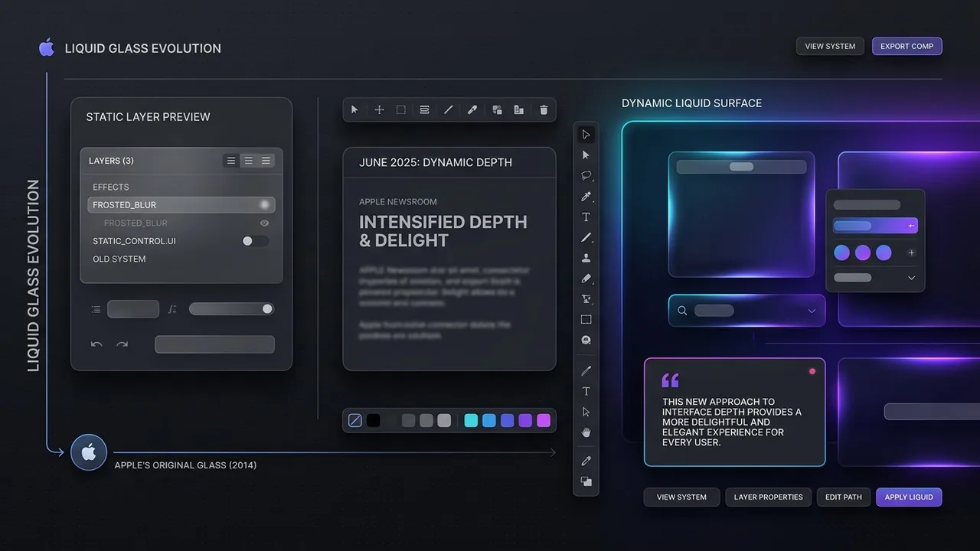Choose the Text tool from the vertical toolbar

[x=586, y=217]
